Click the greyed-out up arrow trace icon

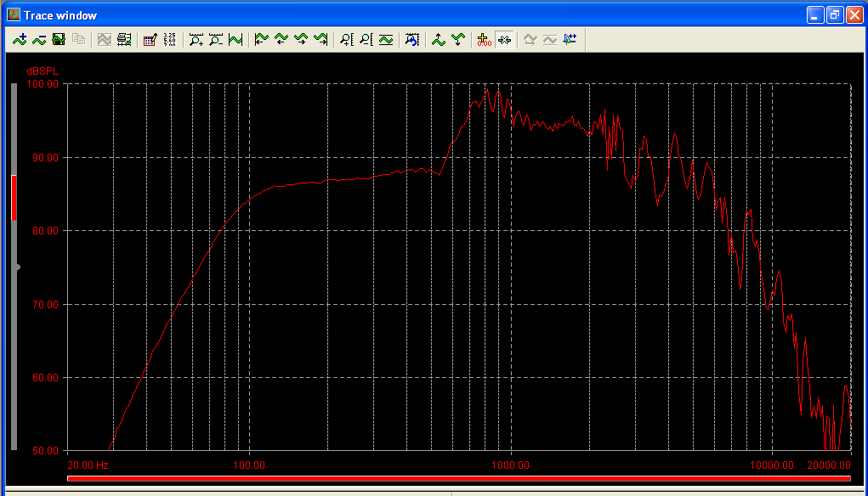click(x=530, y=40)
